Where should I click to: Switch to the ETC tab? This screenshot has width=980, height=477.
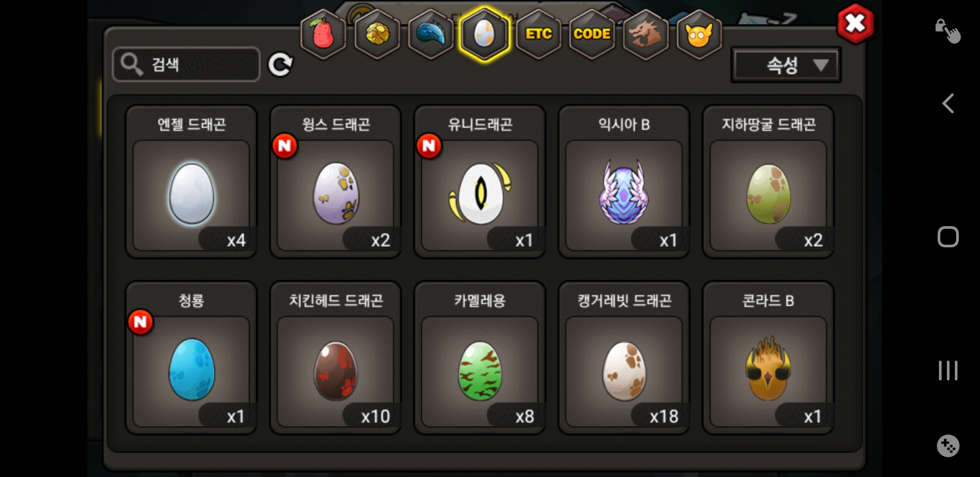(539, 34)
